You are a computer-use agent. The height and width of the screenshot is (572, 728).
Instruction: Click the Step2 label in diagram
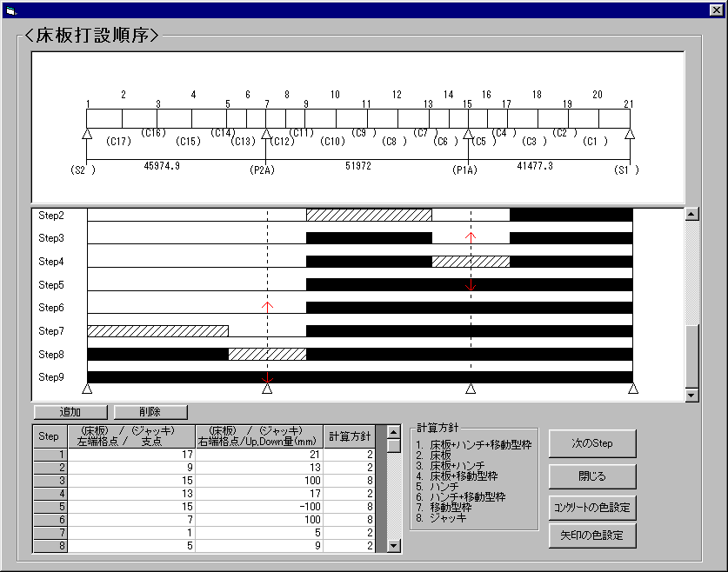tap(51, 216)
